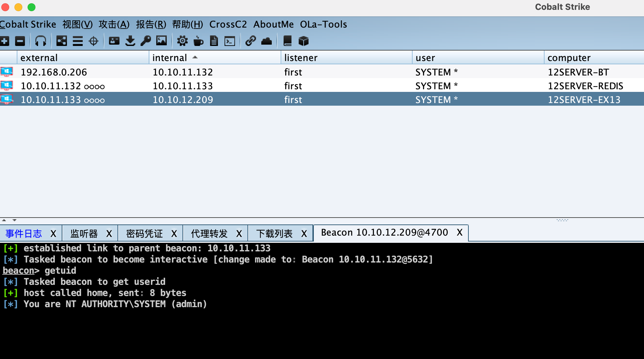644x359 pixels.
Task: Open the pivot graph view icon
Action: coord(61,41)
